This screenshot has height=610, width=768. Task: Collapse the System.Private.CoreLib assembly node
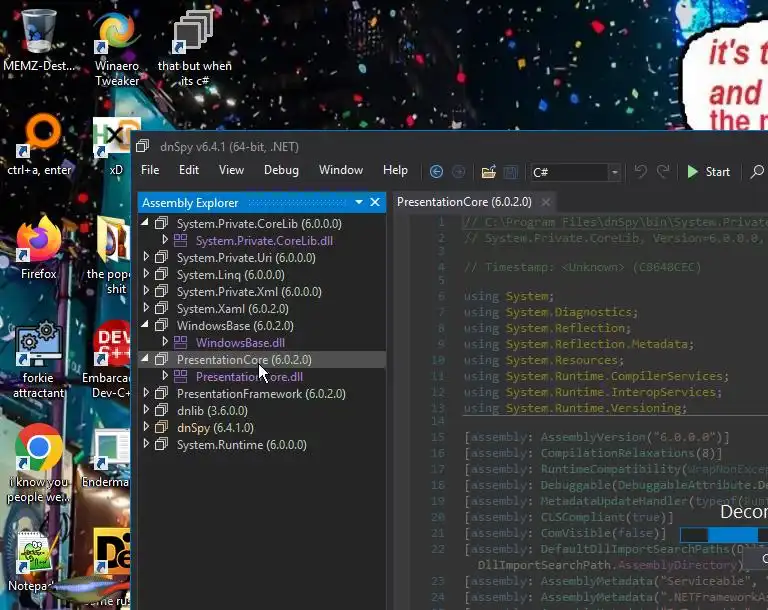pyautogui.click(x=145, y=222)
